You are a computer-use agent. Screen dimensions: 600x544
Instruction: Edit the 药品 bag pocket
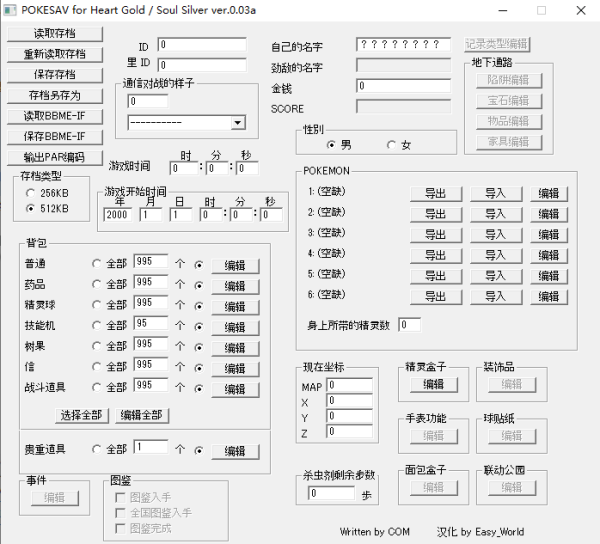pyautogui.click(x=235, y=286)
